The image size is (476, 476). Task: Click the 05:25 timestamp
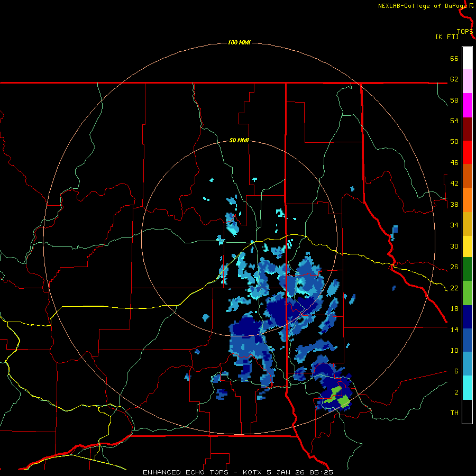click(321, 472)
